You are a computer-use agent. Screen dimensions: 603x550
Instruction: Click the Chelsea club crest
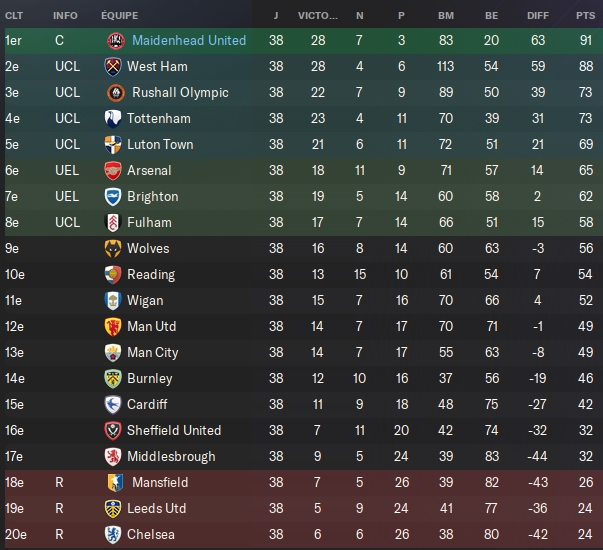114,535
